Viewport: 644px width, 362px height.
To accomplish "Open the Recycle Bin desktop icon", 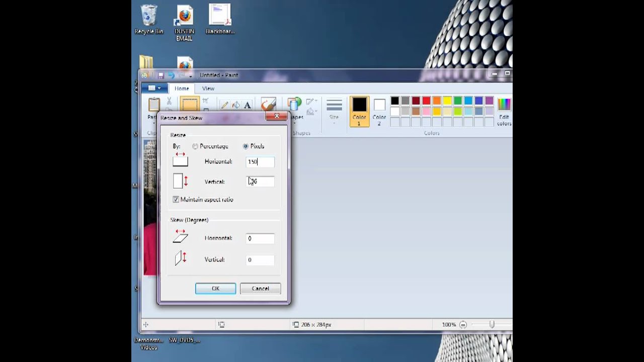I will pyautogui.click(x=149, y=19).
